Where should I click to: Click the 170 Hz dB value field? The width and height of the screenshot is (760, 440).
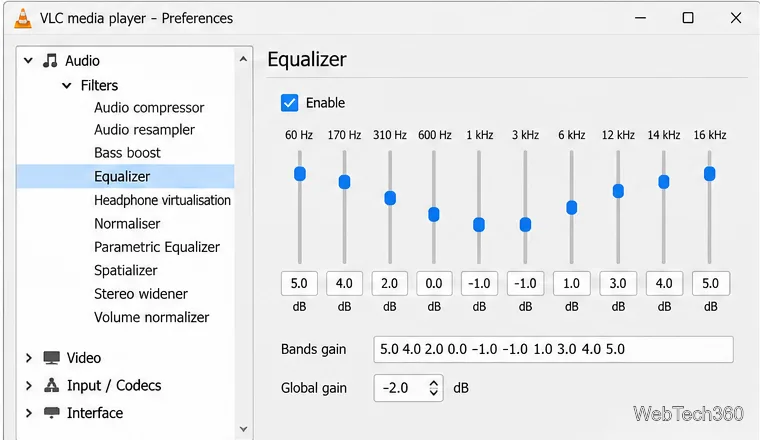tap(344, 283)
